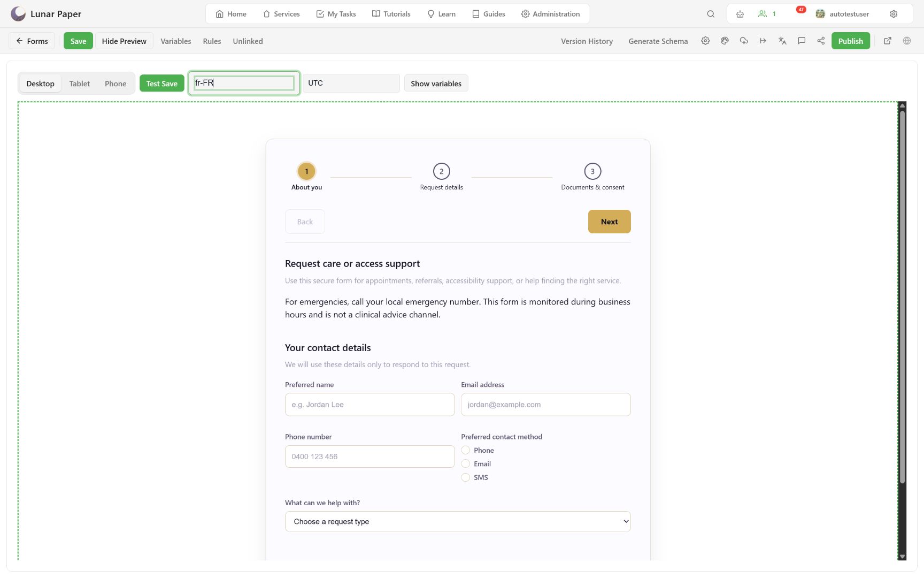924x578 pixels.
Task: Go to step 2 Request details
Action: 441,176
